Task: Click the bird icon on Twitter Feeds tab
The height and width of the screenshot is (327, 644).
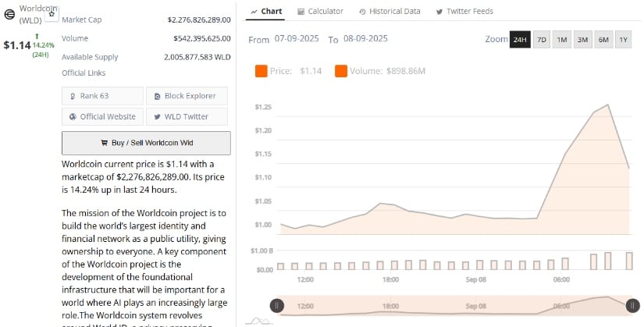Action: click(439, 12)
